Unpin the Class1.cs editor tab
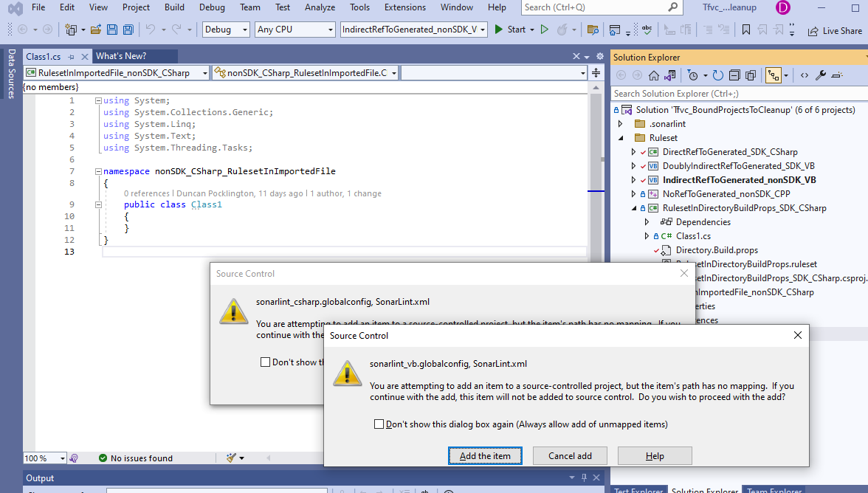The width and height of the screenshot is (868, 493). tap(72, 55)
